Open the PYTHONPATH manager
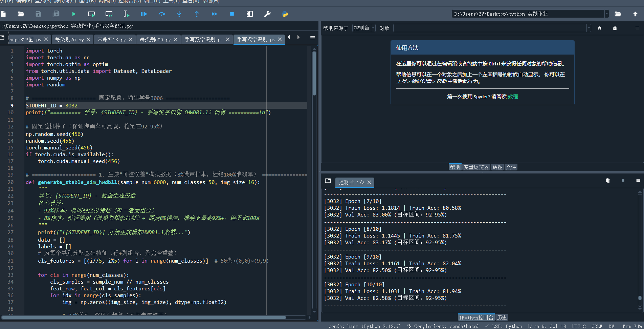Viewport: 644px width, 329px height. pos(285,14)
